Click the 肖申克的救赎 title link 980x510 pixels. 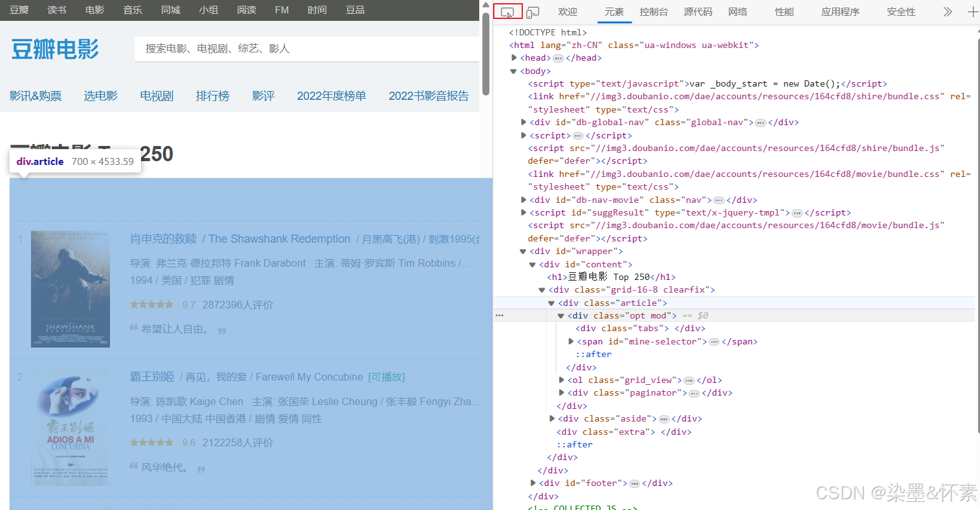164,239
